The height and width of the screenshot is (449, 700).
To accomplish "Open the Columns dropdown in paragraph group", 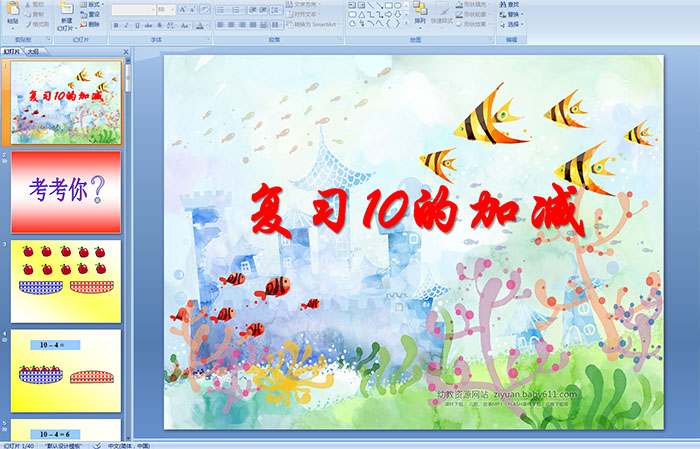I will click(x=277, y=25).
